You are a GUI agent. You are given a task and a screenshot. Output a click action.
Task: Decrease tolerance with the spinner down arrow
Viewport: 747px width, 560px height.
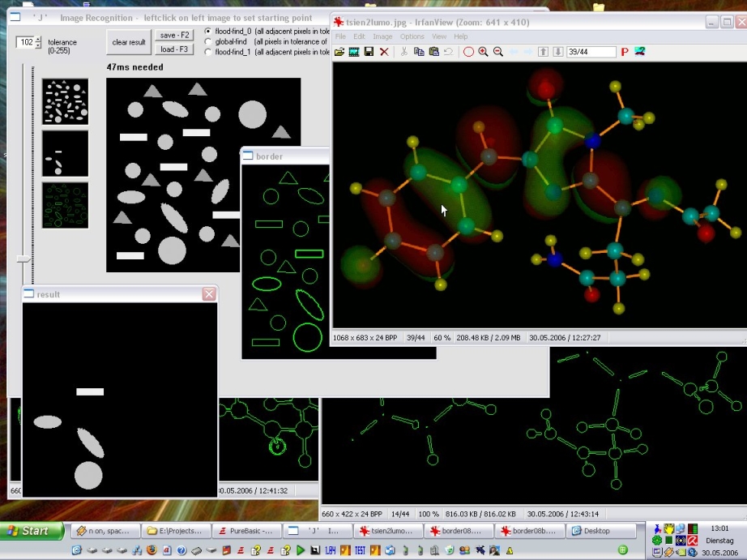38,45
